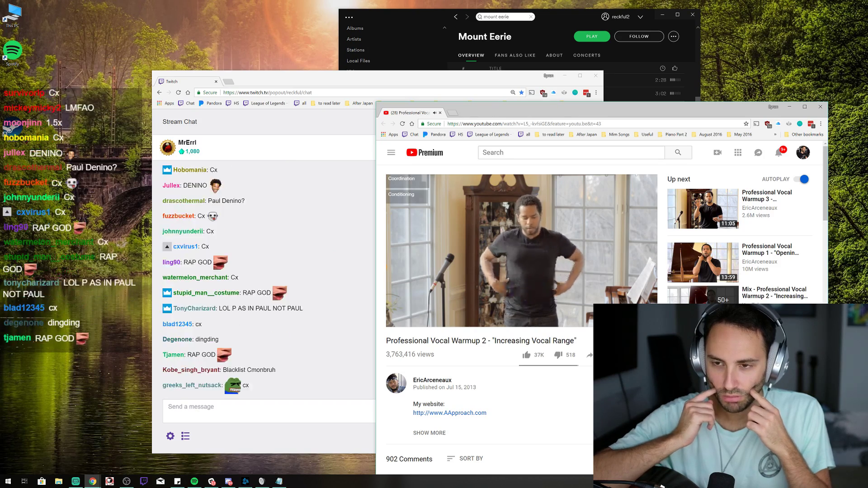
Task: Open Microsoft Store from the taskbar
Action: coord(41,481)
